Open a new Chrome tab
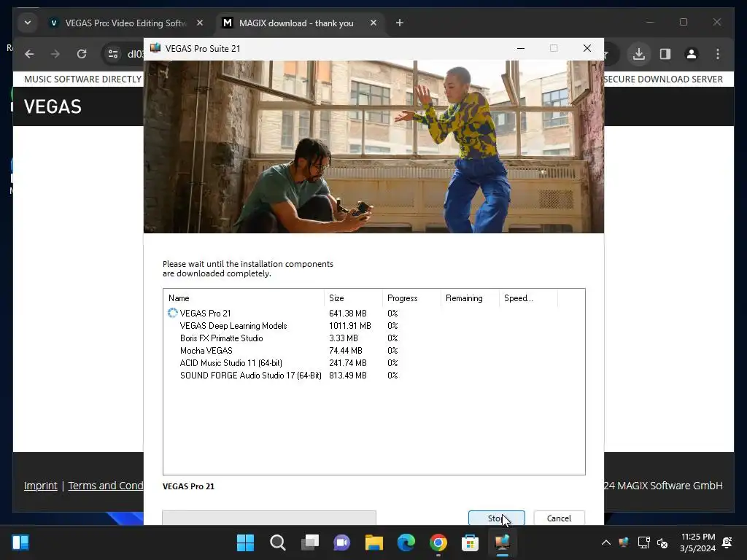 (x=400, y=23)
